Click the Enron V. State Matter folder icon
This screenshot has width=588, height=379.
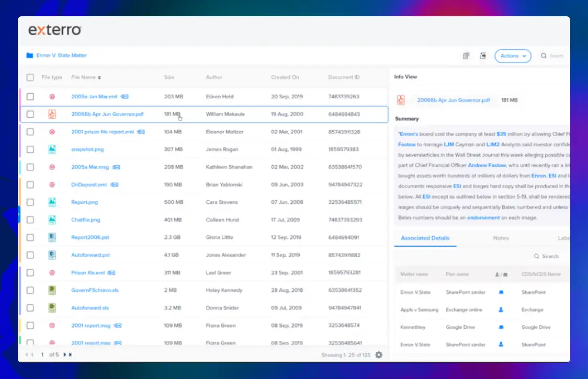[30, 55]
